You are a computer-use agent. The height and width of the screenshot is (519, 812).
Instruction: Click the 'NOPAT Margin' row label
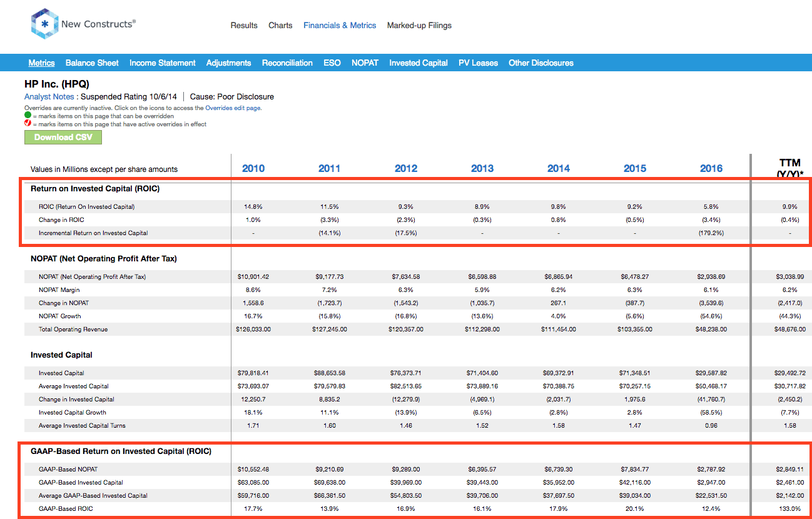59,290
